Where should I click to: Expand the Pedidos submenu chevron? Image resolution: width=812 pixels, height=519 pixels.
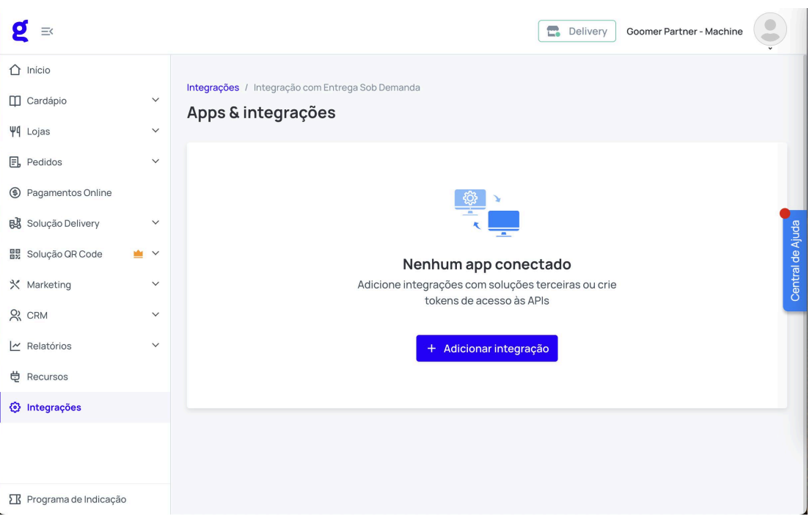click(155, 161)
